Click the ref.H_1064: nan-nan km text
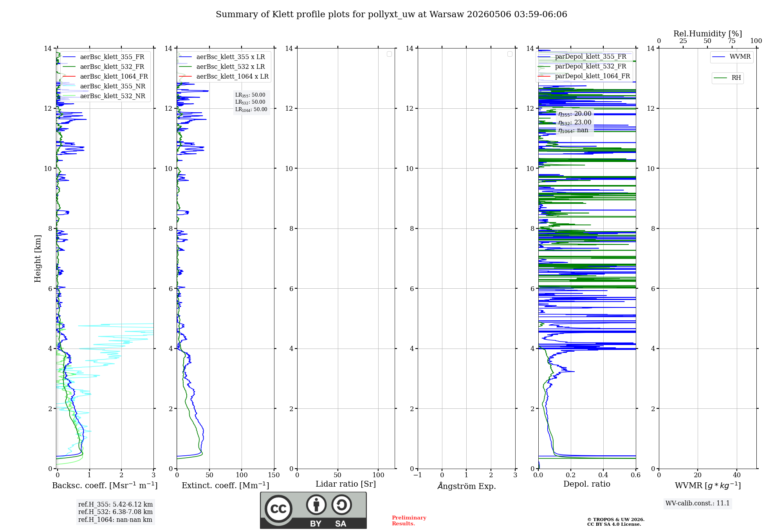 coord(115,519)
